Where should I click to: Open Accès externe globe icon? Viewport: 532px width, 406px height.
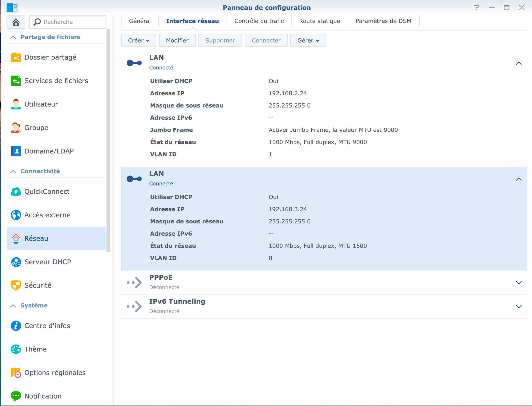(16, 215)
